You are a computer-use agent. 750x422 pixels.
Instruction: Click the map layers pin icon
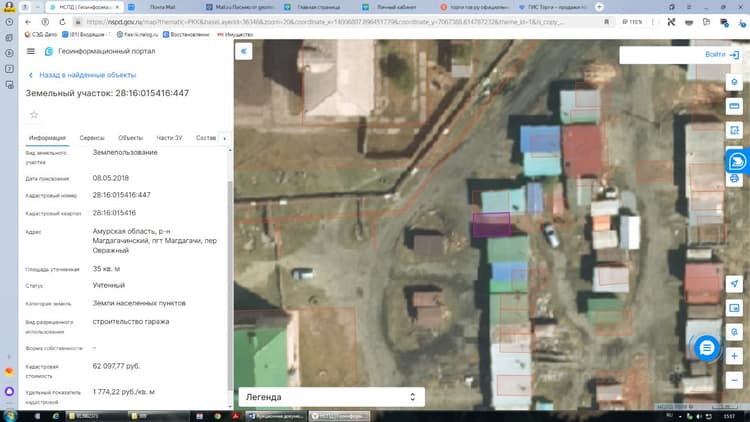click(734, 82)
